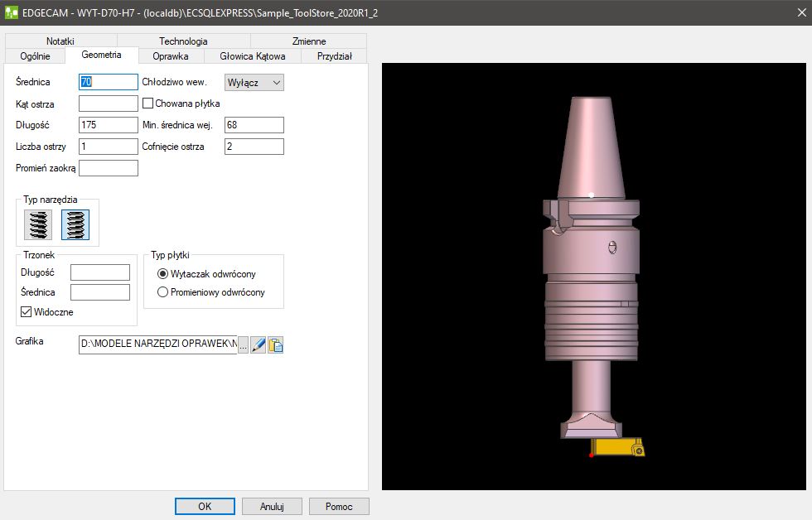Click the EDGECAM application icon in title bar

12,12
